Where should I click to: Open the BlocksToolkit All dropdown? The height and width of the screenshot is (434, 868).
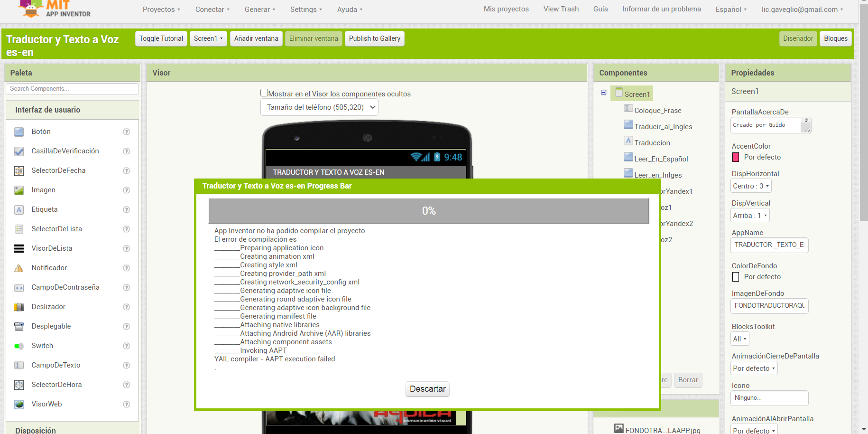click(740, 339)
